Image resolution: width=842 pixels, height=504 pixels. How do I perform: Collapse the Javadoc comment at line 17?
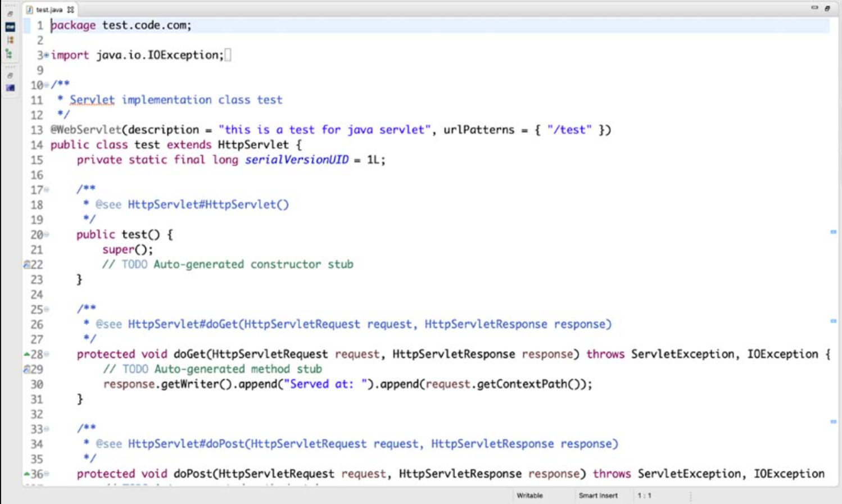(x=47, y=190)
